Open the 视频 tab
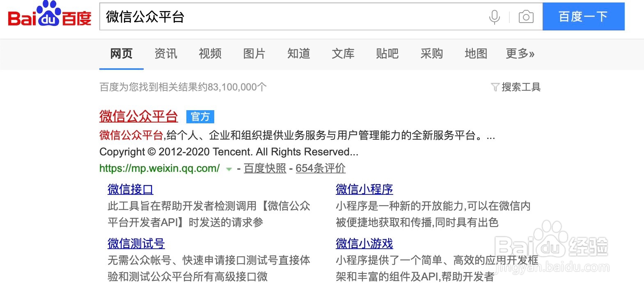The width and height of the screenshot is (644, 289). coord(210,53)
